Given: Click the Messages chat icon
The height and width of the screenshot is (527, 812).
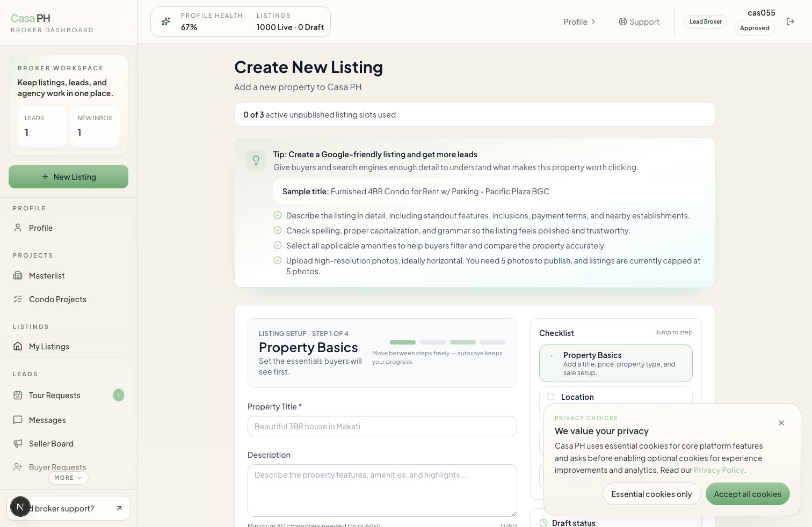Looking at the screenshot, I should click(18, 420).
